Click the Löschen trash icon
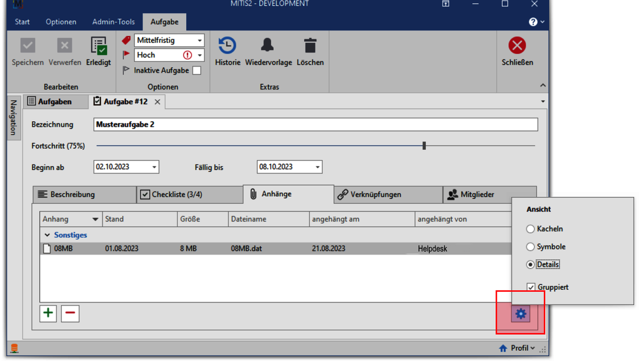This screenshot has width=644, height=362. coord(310,46)
